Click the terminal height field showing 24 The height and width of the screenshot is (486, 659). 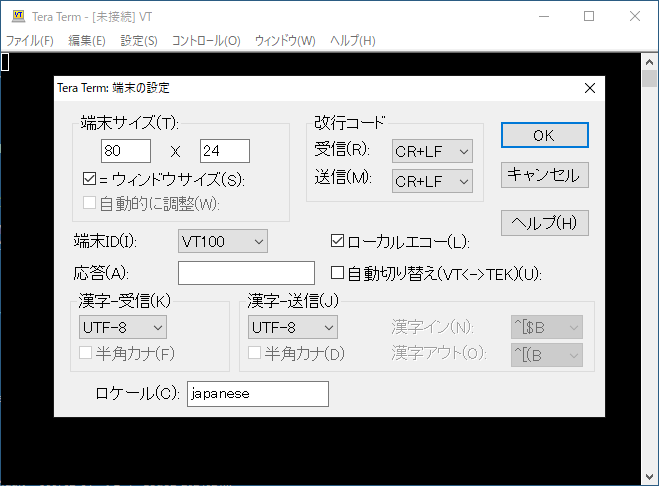click(x=225, y=151)
